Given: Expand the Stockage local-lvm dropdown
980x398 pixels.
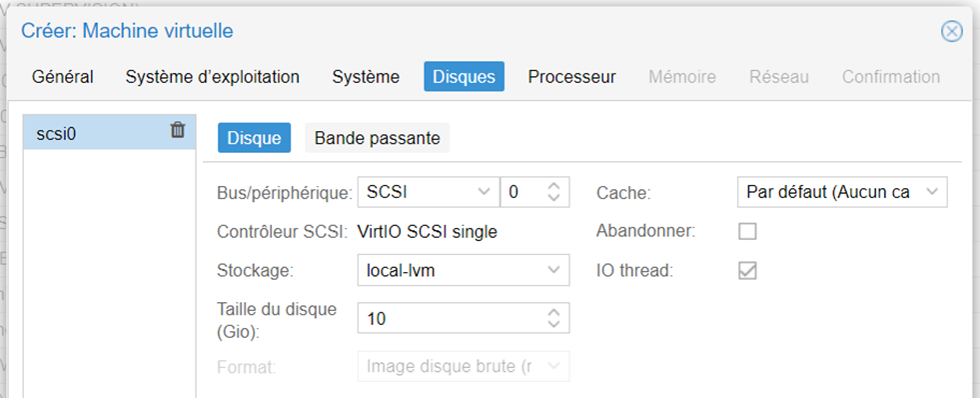Looking at the screenshot, I should [x=464, y=270].
